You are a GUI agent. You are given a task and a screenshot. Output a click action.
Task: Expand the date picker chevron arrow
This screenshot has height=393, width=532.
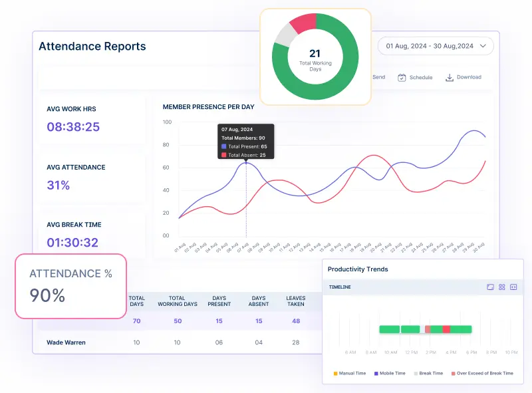click(x=483, y=46)
